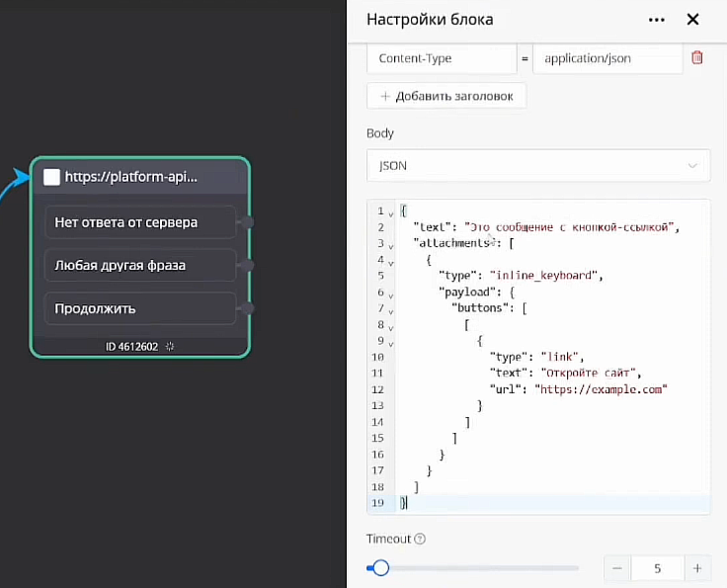This screenshot has height=588, width=727.
Task: Decrease the timeout with the minus button
Action: (617, 568)
